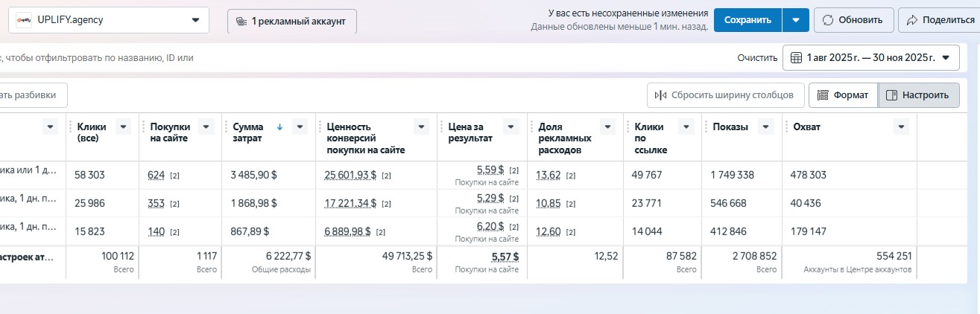Screen dimensions: 980x314
Task: Click the conversion value 6 889,98 $
Action: (x=347, y=231)
